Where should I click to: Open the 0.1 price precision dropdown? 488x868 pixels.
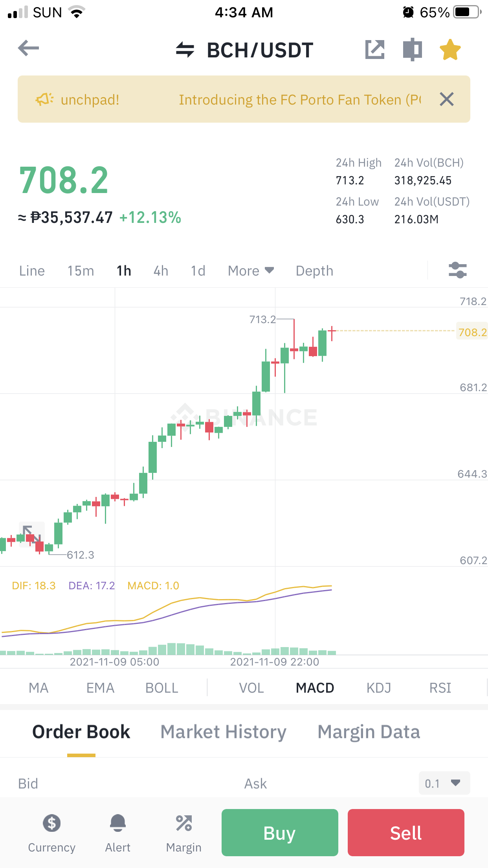tap(444, 783)
